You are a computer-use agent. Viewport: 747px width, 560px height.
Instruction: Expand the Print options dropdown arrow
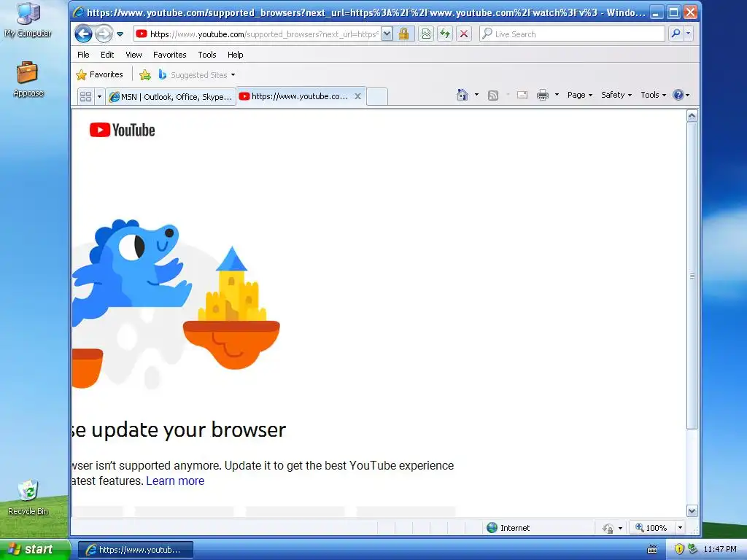click(x=557, y=95)
